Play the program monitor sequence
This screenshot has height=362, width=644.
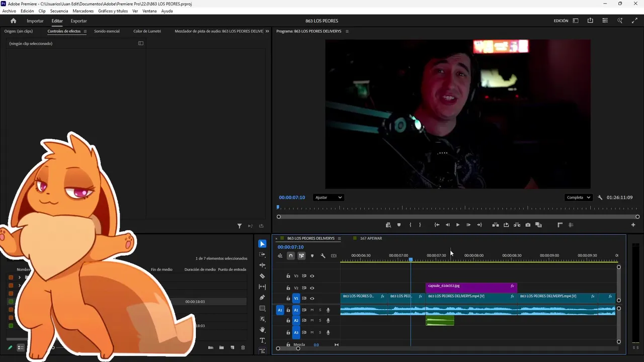[x=458, y=225]
